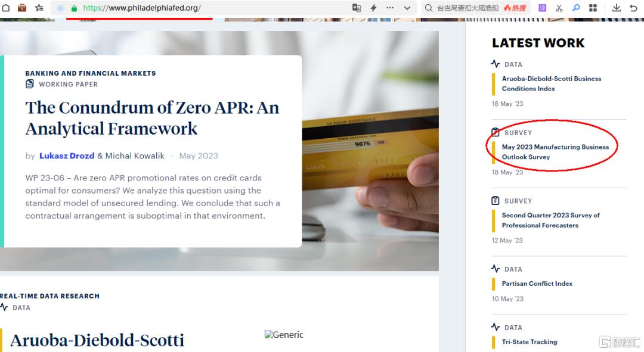Click the '10 May '23' date text

[507, 298]
